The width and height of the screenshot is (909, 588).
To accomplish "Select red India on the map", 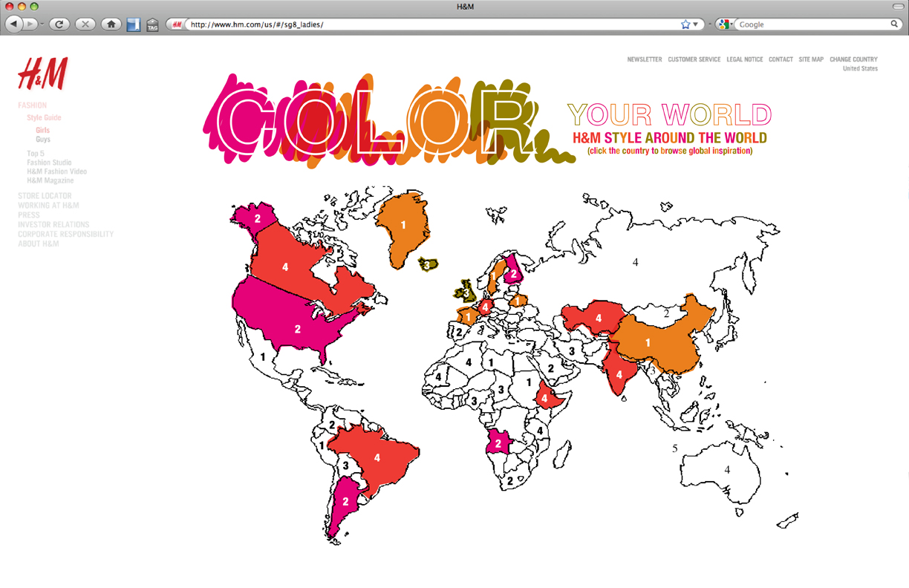I will (x=619, y=375).
